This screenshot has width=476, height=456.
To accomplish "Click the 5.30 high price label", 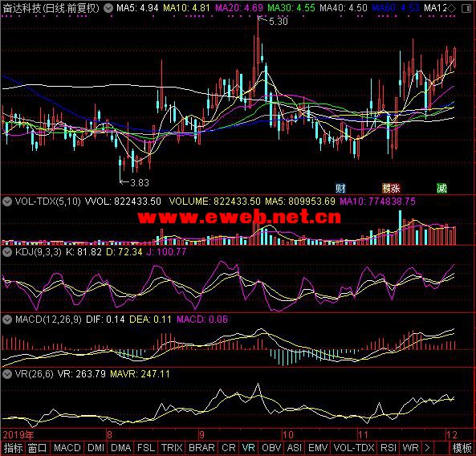I will pyautogui.click(x=278, y=21).
